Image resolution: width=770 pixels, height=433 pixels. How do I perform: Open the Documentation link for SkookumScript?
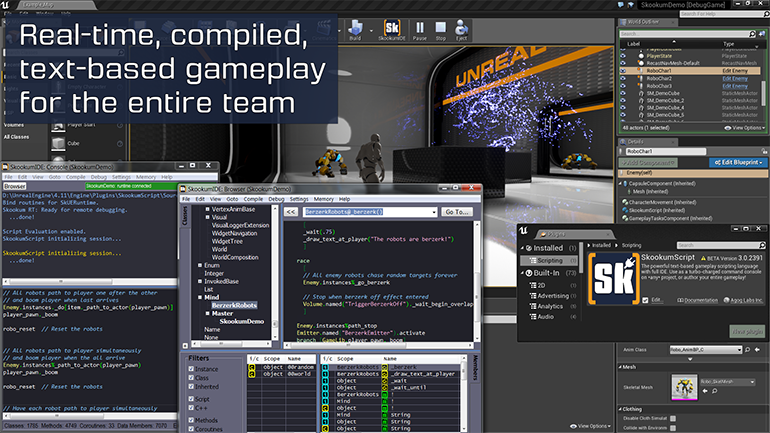point(698,300)
